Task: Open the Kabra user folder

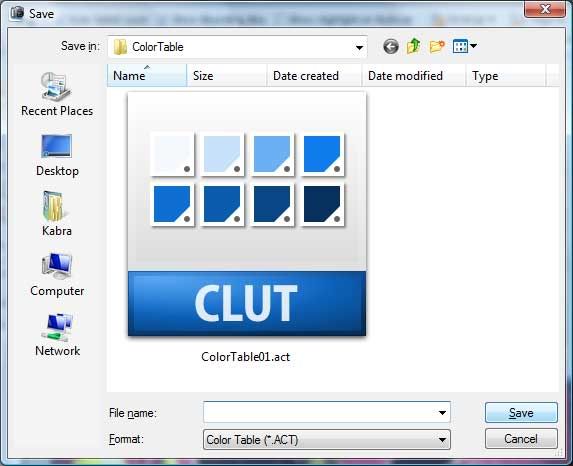Action: pos(57,214)
